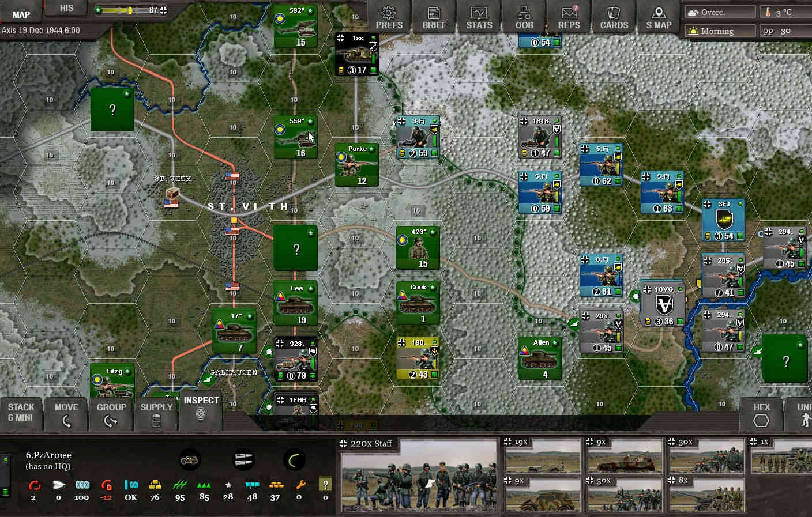Open the OOB order of battle
The height and width of the screenshot is (517, 812).
[x=524, y=17]
